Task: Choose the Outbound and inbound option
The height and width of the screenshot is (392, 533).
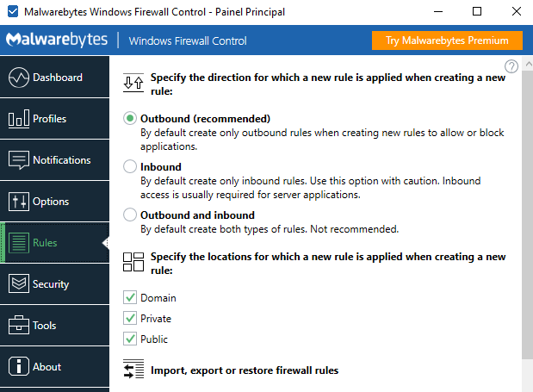Action: coord(130,215)
